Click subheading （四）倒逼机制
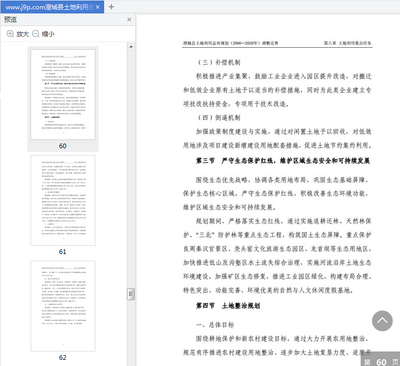This screenshot has width=400, height=366. (x=218, y=117)
